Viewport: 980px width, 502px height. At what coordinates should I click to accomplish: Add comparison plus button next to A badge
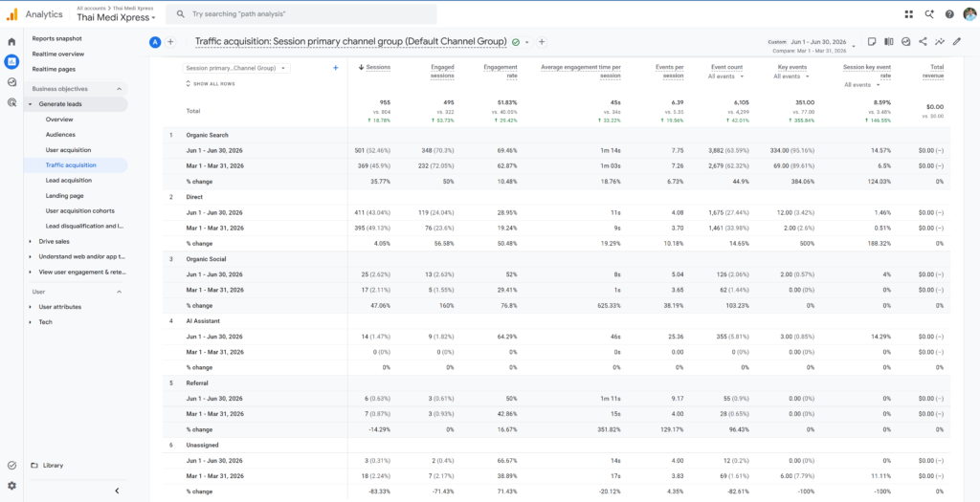170,42
